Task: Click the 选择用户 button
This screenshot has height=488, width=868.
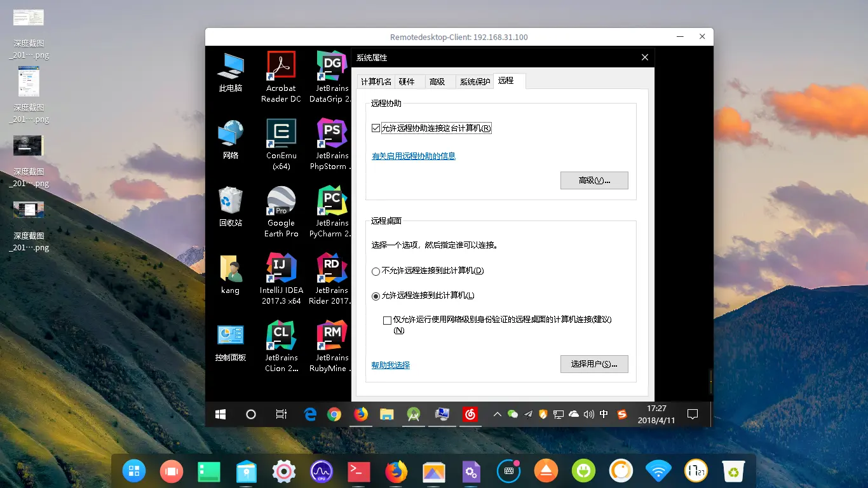Action: [593, 363]
